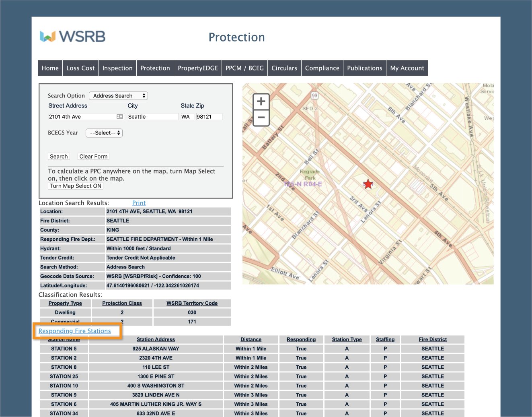Open the PropertyEDGE menu tab
This screenshot has height=417, width=532.
198,68
